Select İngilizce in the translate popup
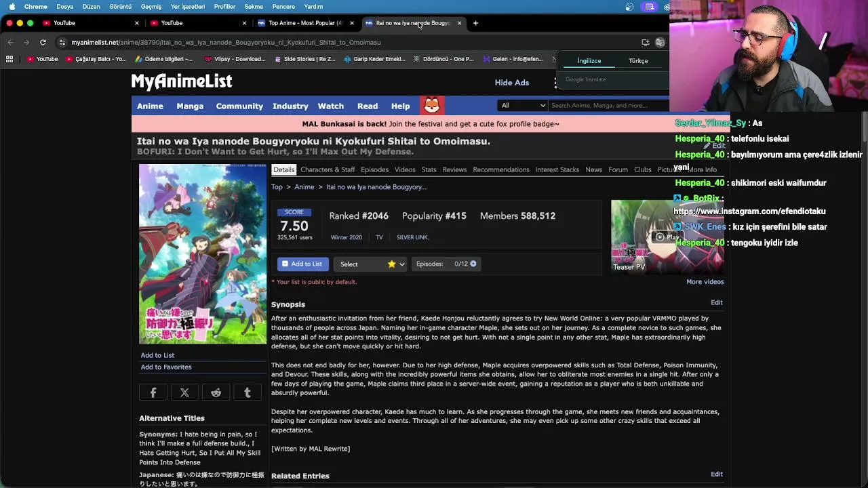 (x=589, y=61)
